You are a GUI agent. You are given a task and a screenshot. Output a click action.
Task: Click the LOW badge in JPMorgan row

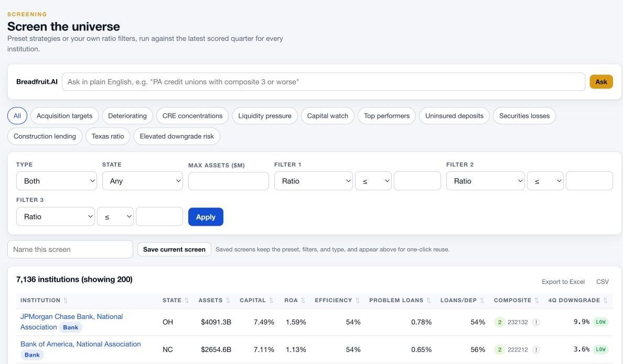pos(601,322)
